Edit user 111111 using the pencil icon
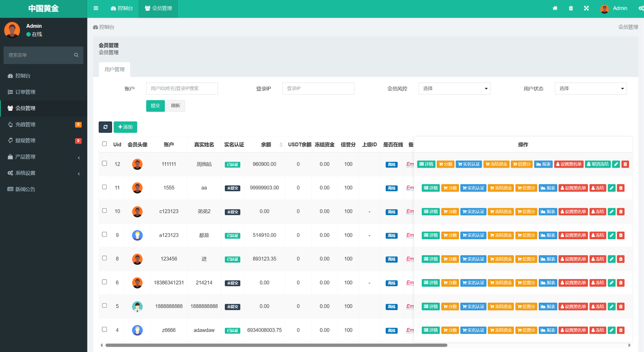The width and height of the screenshot is (644, 352). [x=616, y=164]
